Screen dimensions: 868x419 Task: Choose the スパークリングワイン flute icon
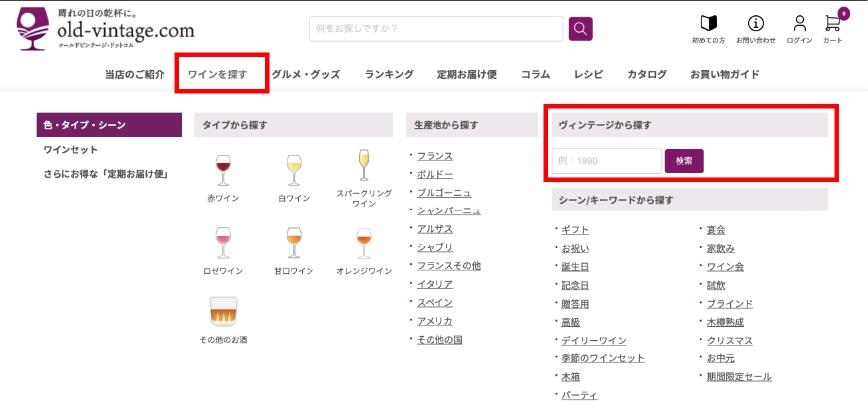[363, 166]
